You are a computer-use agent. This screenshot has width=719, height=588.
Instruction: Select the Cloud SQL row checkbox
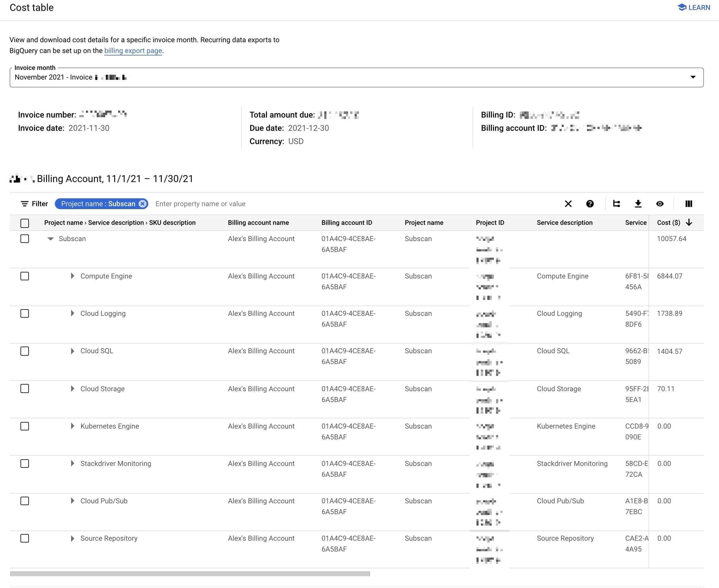pos(25,351)
